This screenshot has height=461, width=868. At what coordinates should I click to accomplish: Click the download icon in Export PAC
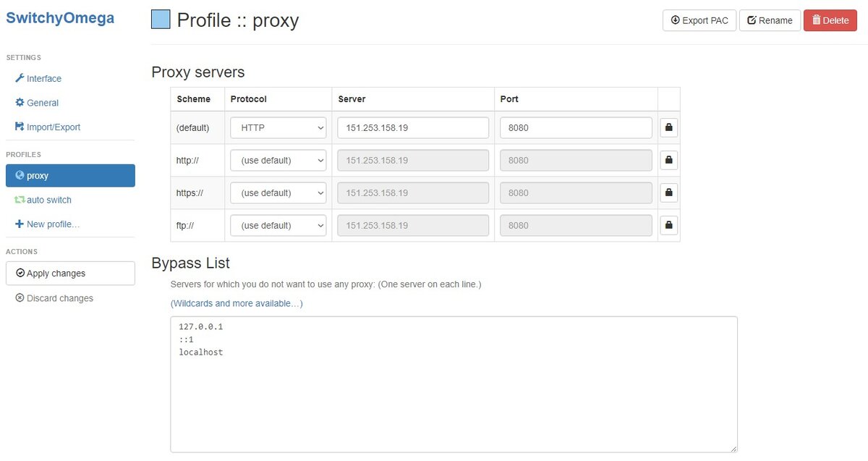click(676, 20)
